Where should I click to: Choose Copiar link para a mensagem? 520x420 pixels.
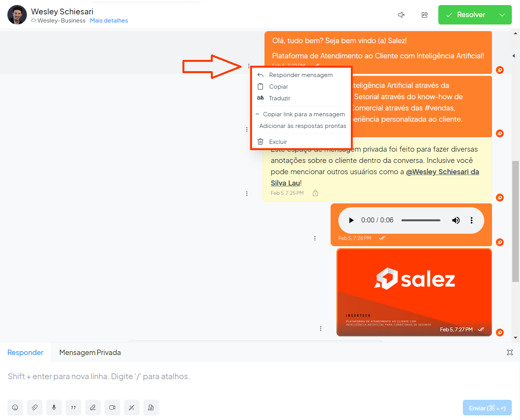click(x=301, y=114)
